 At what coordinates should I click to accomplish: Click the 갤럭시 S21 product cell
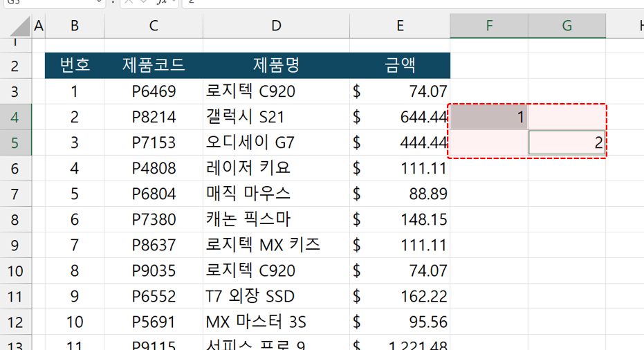276,117
